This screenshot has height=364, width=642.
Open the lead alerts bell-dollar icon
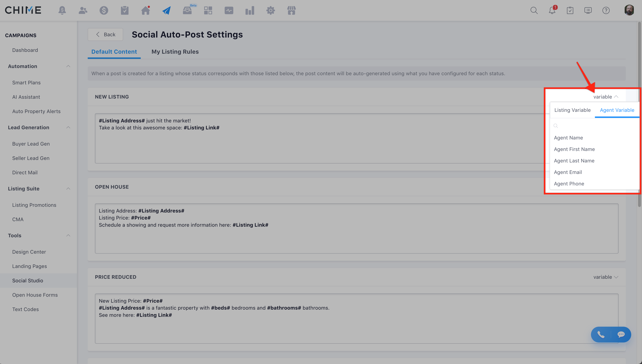[62, 10]
